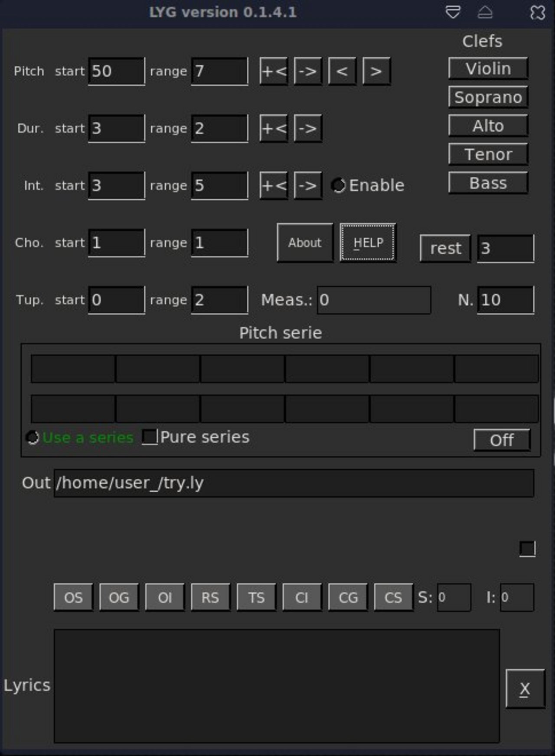Click the Pitch '>' shift-right button

[x=376, y=71]
